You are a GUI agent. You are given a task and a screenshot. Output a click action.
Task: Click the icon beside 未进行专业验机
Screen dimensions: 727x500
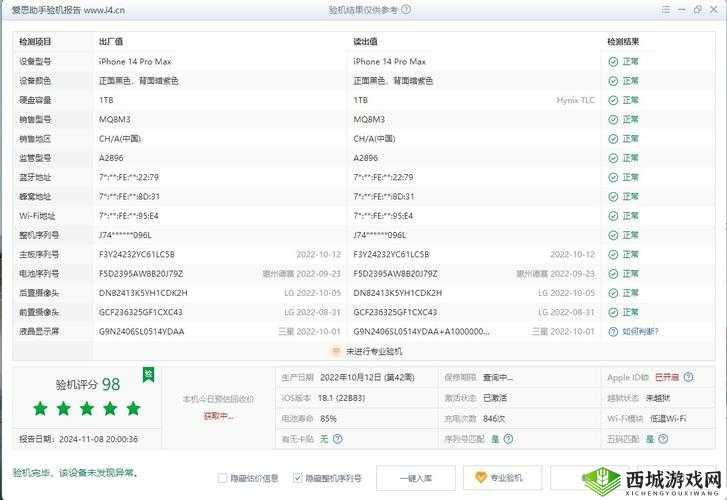(336, 351)
